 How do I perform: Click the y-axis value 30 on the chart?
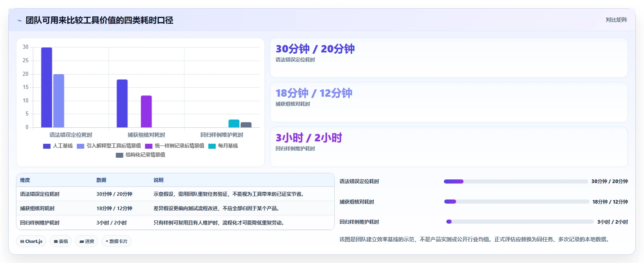25,47
